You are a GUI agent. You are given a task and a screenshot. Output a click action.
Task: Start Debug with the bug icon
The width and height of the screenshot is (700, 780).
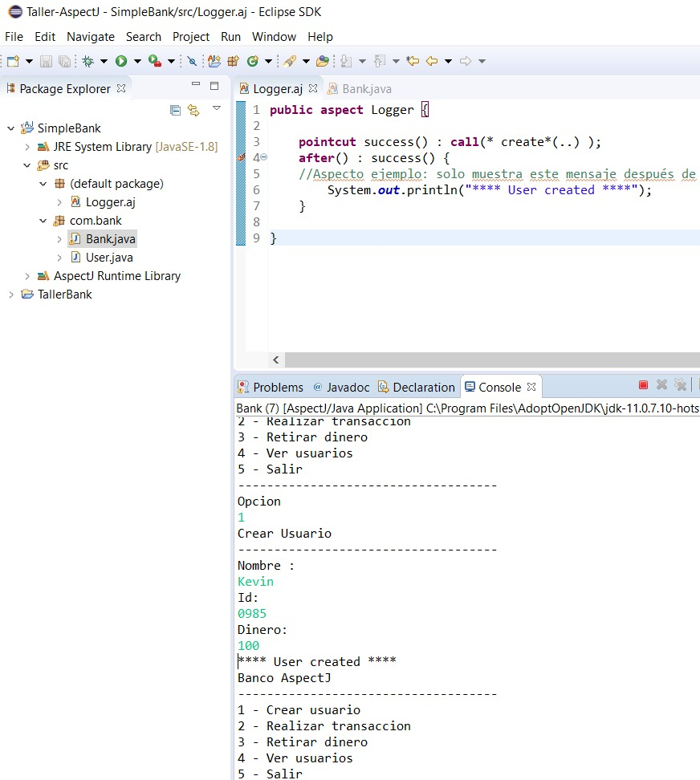88,61
